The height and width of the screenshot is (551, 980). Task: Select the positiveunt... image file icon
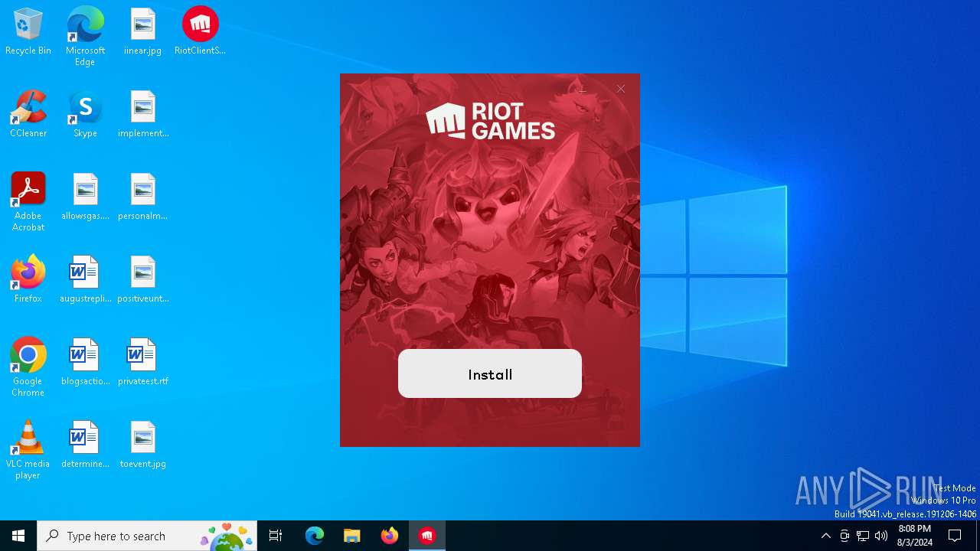click(143, 280)
